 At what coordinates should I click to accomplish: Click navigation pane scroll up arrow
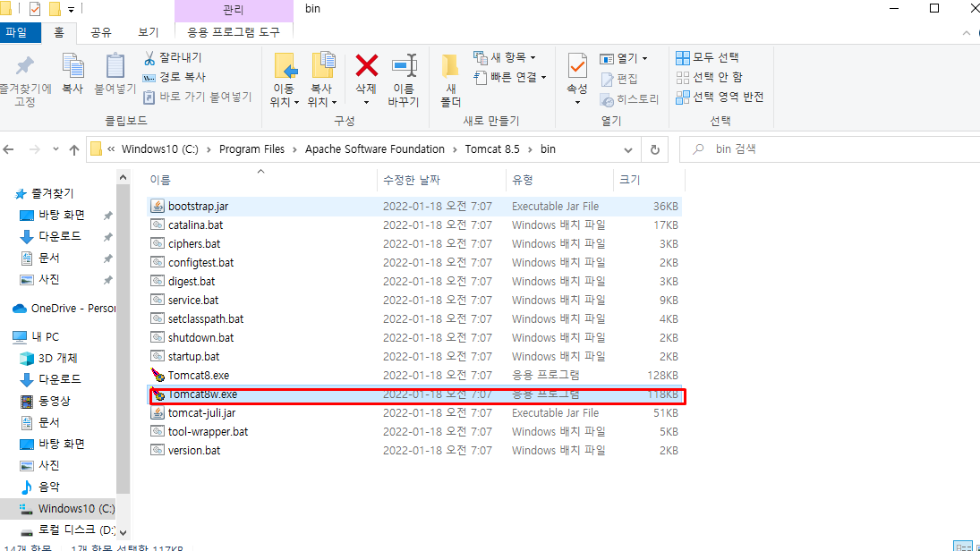[x=124, y=178]
